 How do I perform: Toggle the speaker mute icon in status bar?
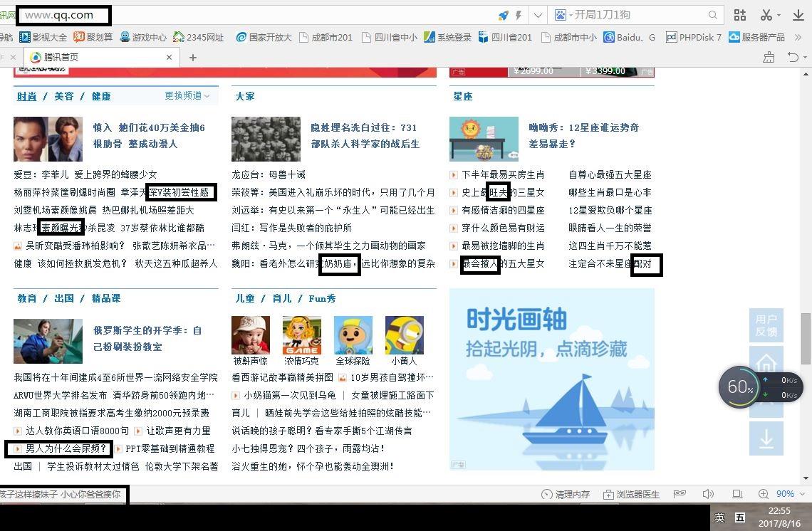coord(708,494)
